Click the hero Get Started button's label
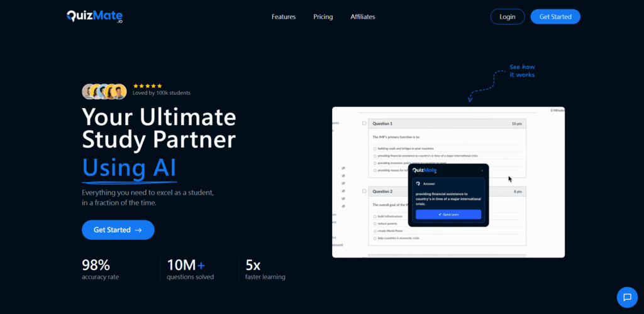The width and height of the screenshot is (644, 314). click(112, 230)
